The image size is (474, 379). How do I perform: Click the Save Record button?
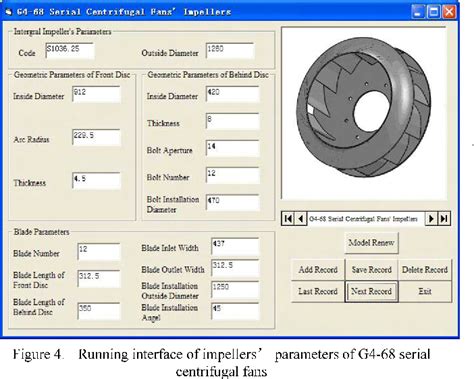click(371, 270)
